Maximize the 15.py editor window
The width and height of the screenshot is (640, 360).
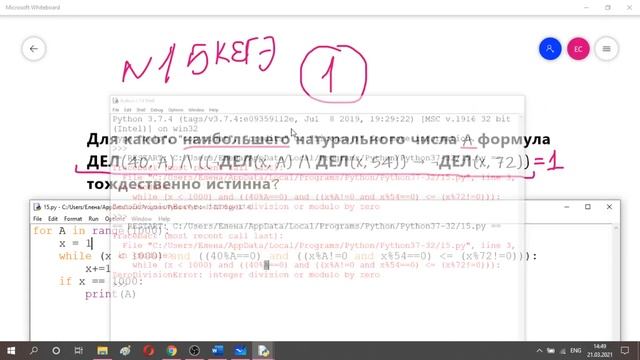click(x=588, y=207)
